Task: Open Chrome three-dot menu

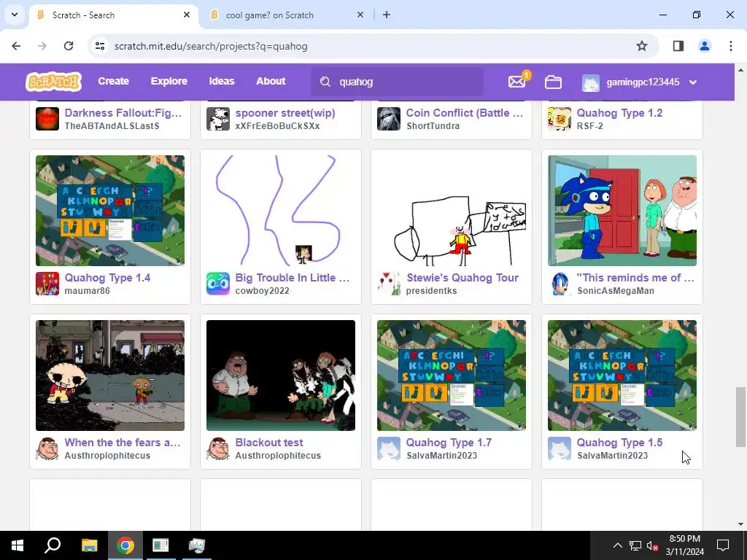Action: tap(731, 46)
